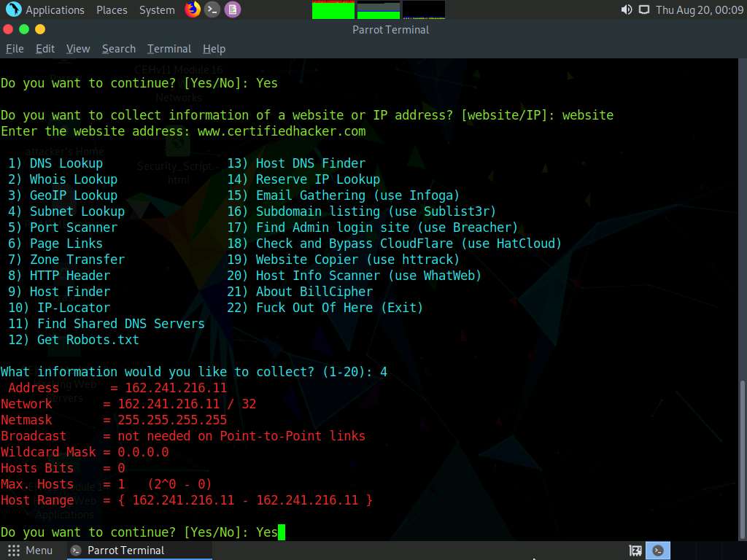Screen dimensions: 747x560
Task: Click the '9) Host Finder' line
Action: 59,292
